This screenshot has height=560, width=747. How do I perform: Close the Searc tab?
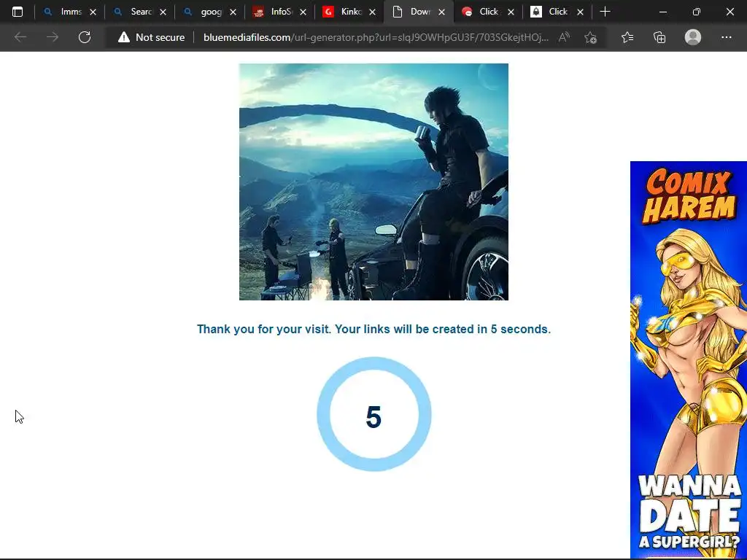click(163, 12)
